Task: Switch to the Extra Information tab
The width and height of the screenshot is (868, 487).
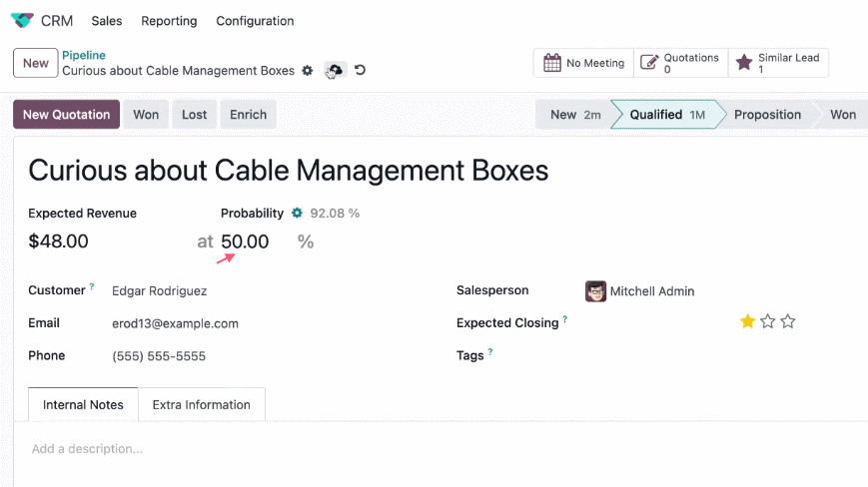Action: 202,404
